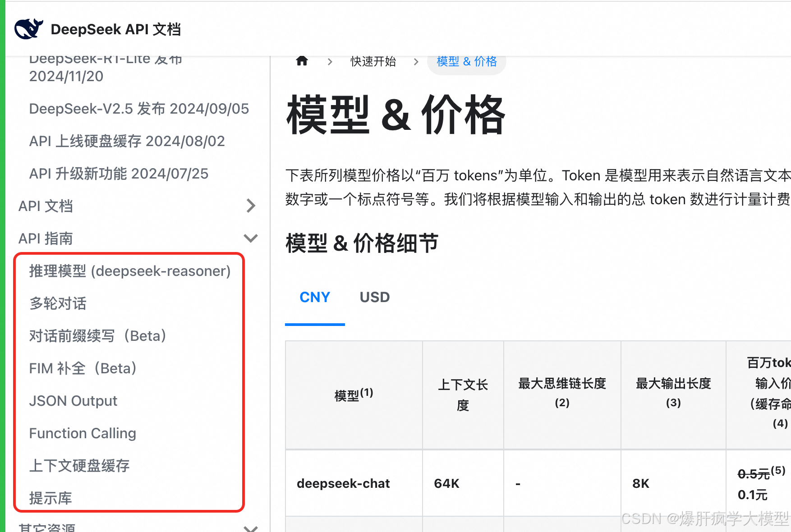Screen dimensions: 791x532
Task: Open FIM 补全 (Beta) guide
Action: coord(83,368)
